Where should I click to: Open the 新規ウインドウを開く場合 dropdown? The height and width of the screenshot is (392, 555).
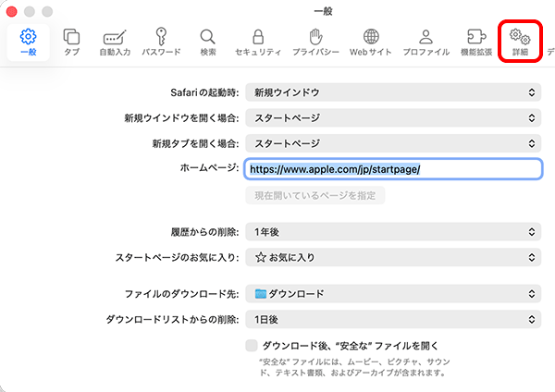point(394,118)
